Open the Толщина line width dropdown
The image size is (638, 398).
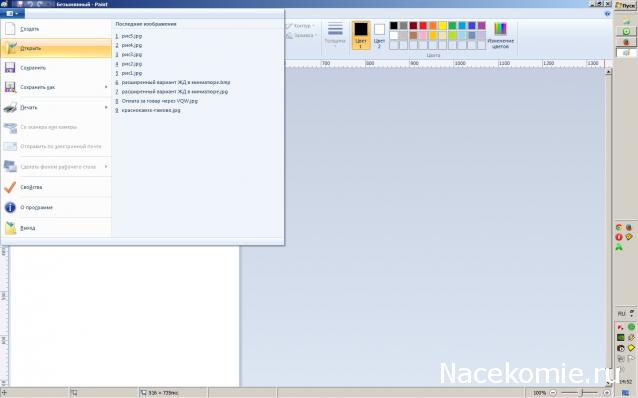(x=335, y=35)
